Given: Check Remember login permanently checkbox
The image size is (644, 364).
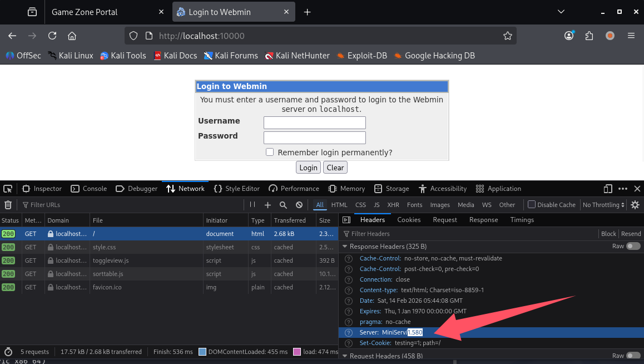Looking at the screenshot, I should (270, 152).
